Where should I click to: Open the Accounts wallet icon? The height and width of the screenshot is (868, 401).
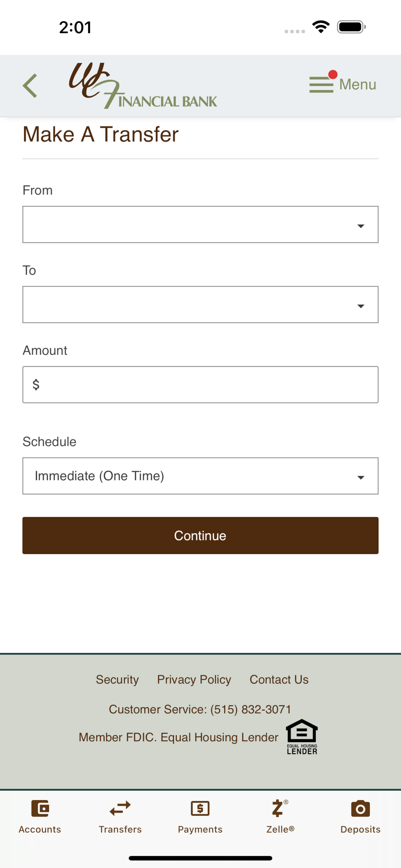click(x=40, y=808)
